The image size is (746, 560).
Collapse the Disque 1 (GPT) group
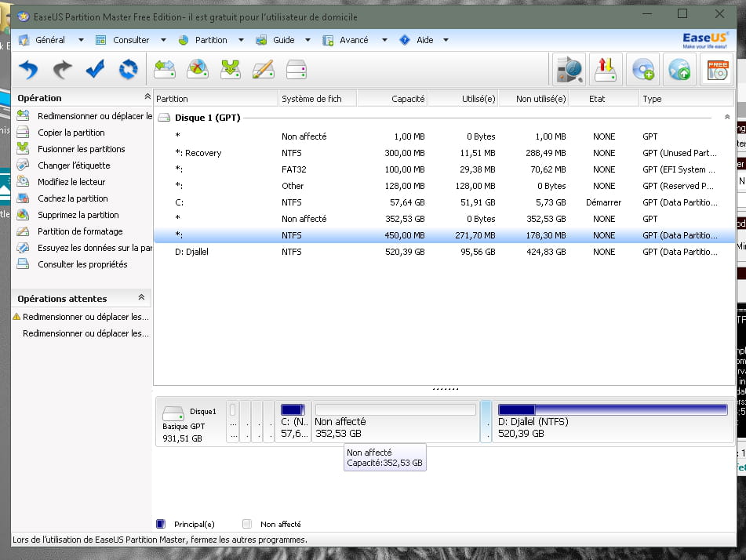727,117
